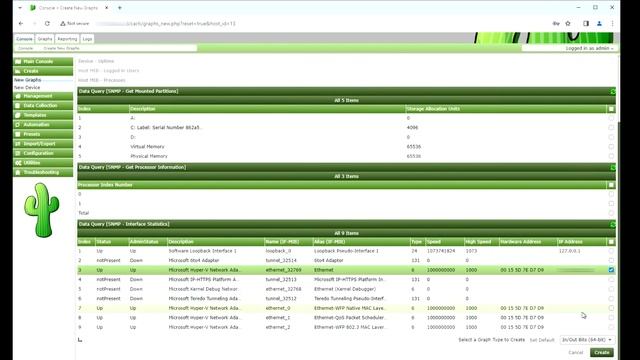Click the password key icon in address bar

(x=556, y=24)
